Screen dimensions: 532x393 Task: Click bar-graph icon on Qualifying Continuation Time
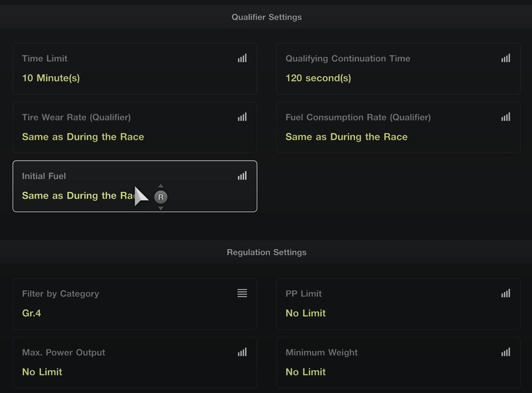tap(506, 58)
